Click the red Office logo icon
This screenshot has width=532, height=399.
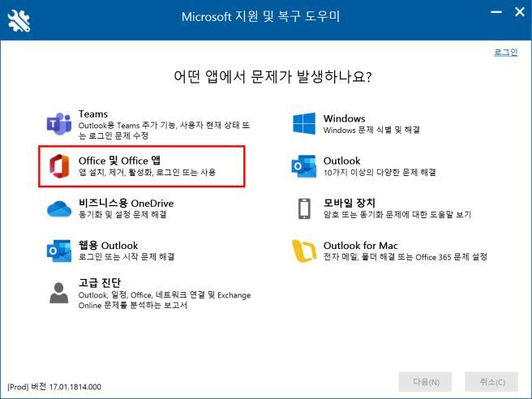59,166
